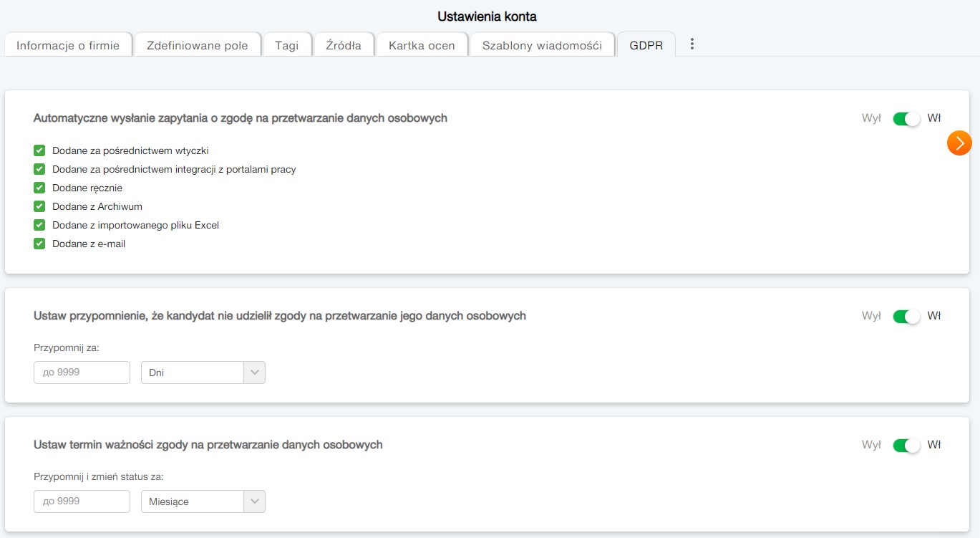Viewport: 980px width, 538px height.
Task: Disable the consent reminder toggle switch
Action: tap(906, 317)
